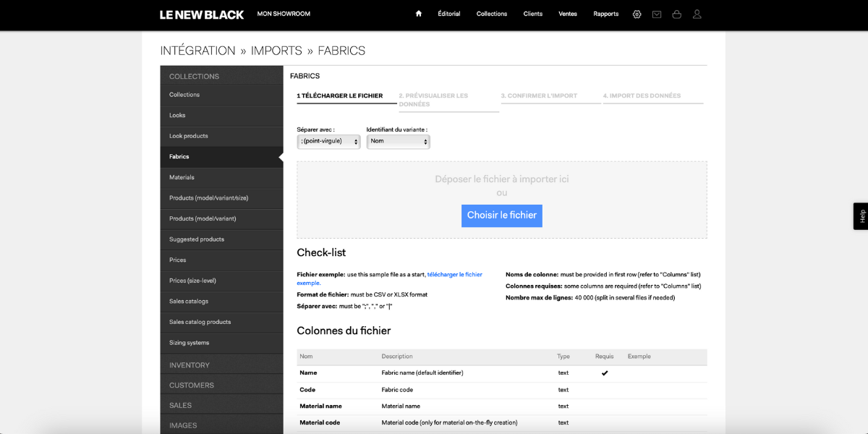Check messages via the envelope icon
Viewport: 868px width, 434px height.
coord(657,14)
